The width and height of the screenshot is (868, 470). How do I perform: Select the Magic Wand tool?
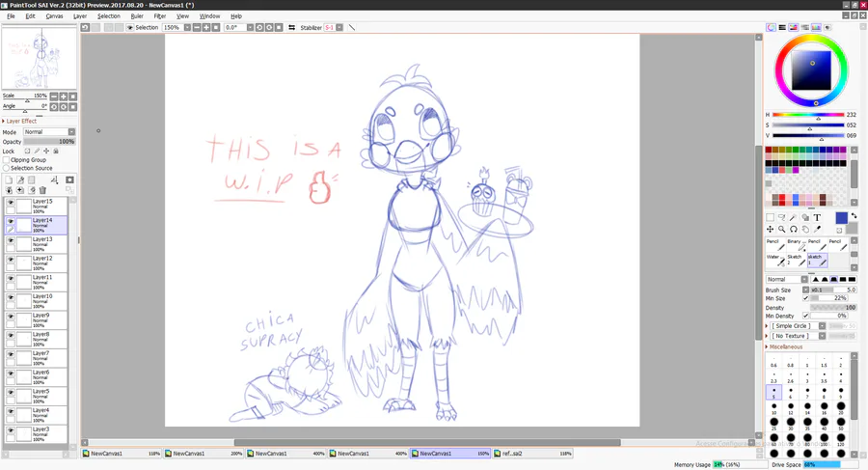pos(794,218)
